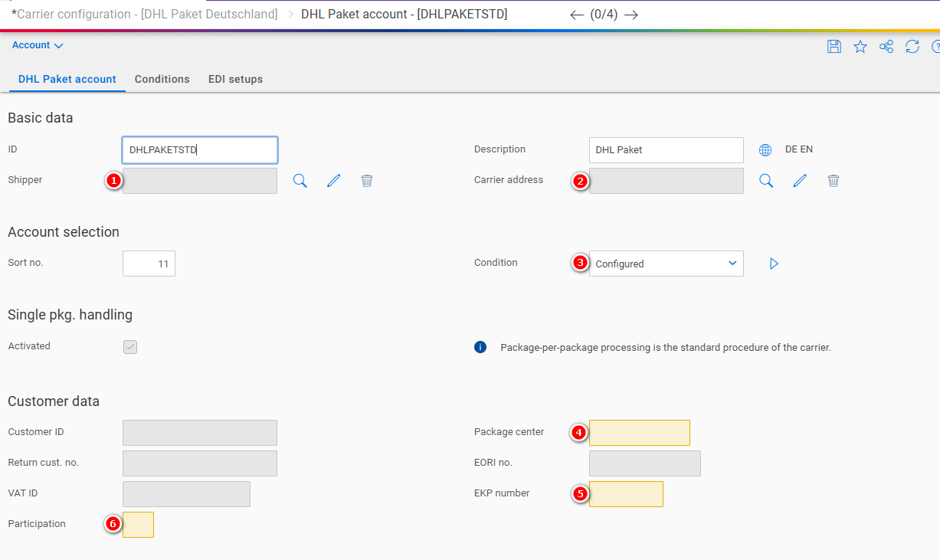Expand the Condition Configured dropdown
The width and height of the screenshot is (940, 560).
click(667, 264)
